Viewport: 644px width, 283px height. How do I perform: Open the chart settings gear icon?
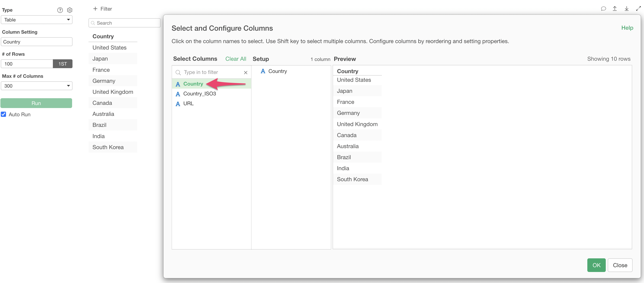pos(70,10)
